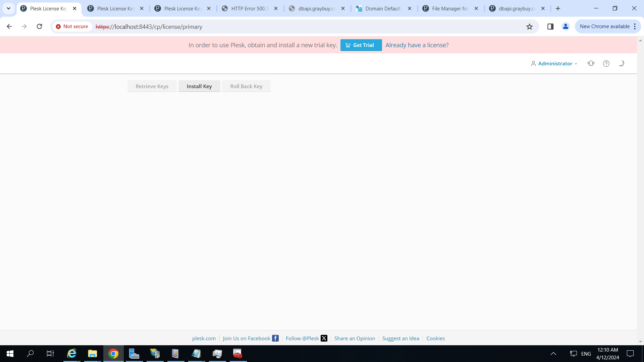Click the Facebook logo icon in the footer
This screenshot has height=362, width=644.
[x=275, y=338]
